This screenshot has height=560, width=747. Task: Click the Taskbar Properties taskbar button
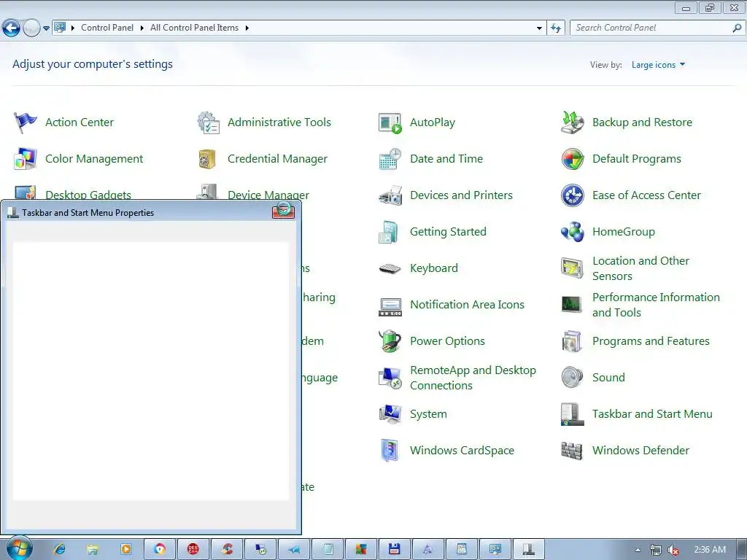[529, 550]
